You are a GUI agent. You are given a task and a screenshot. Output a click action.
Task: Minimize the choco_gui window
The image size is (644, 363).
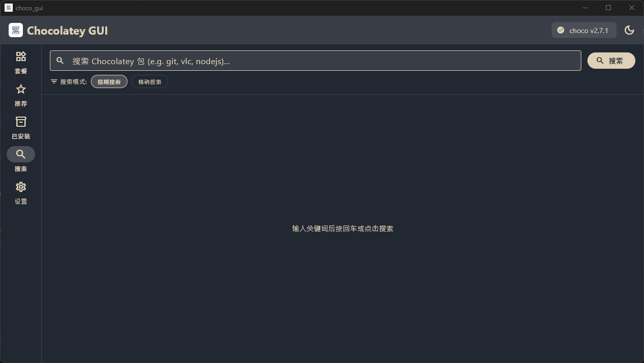(x=586, y=8)
